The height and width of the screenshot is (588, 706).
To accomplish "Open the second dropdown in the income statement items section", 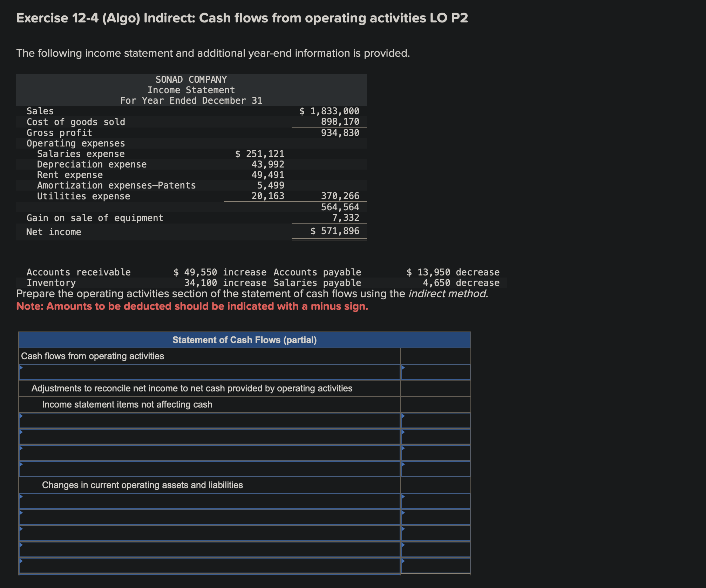I will click(x=210, y=436).
